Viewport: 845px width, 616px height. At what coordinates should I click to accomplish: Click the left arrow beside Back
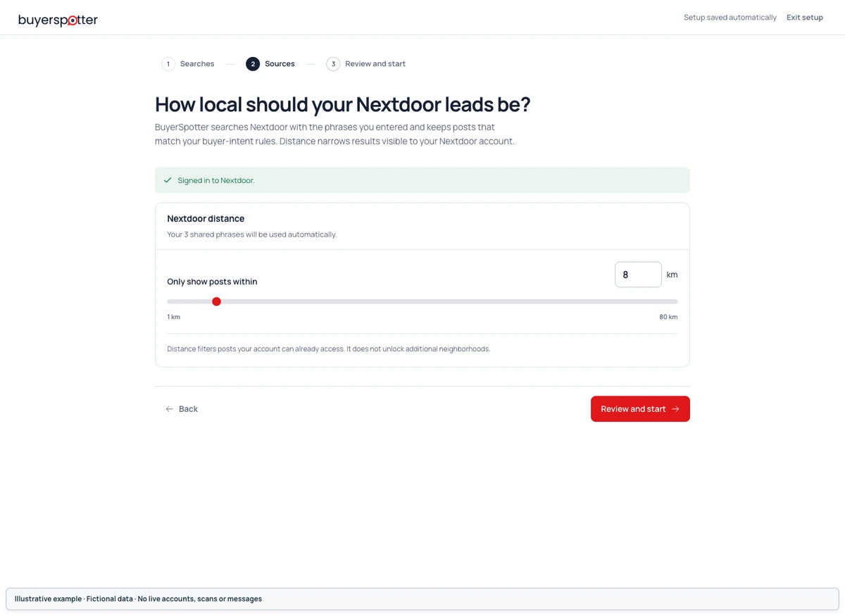tap(169, 409)
